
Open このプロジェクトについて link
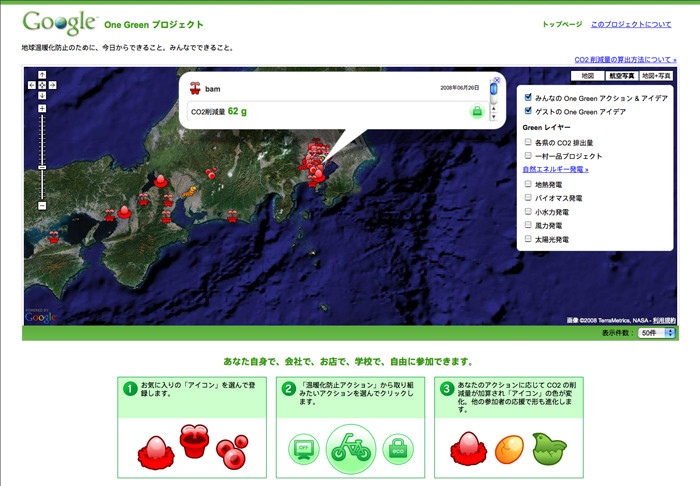tap(631, 24)
